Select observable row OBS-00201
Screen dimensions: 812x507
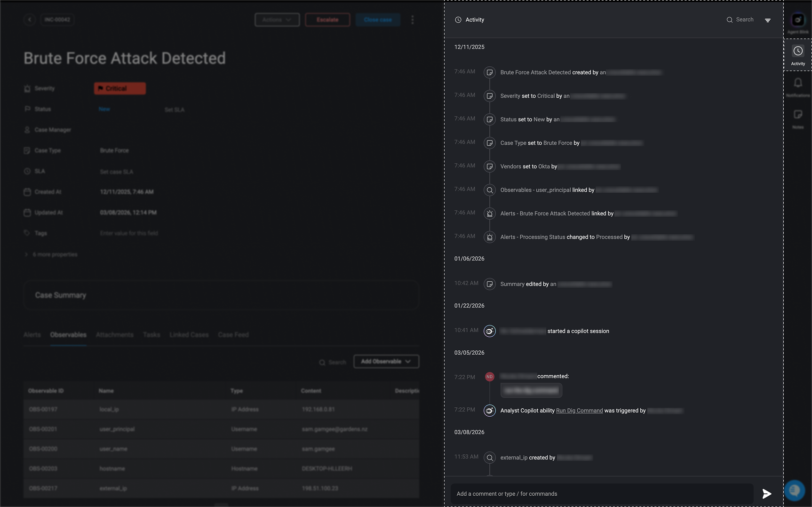(x=221, y=429)
